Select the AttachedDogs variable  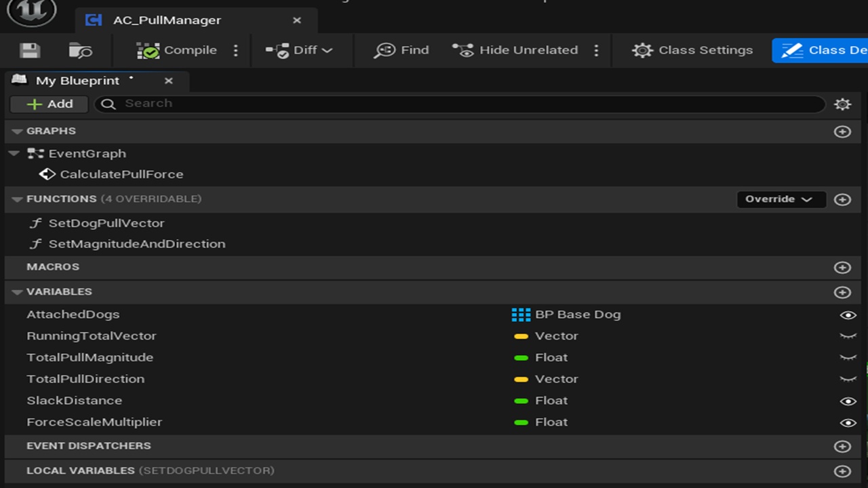pos(73,314)
